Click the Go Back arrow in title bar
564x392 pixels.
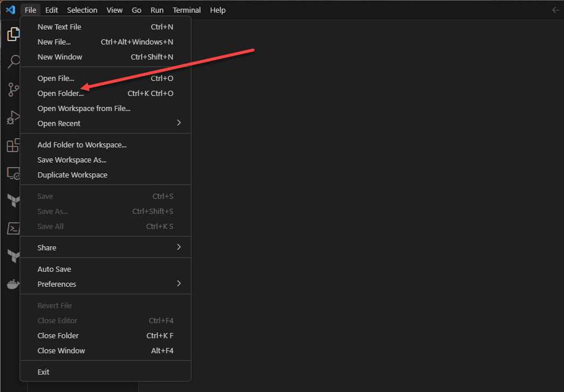click(x=556, y=10)
